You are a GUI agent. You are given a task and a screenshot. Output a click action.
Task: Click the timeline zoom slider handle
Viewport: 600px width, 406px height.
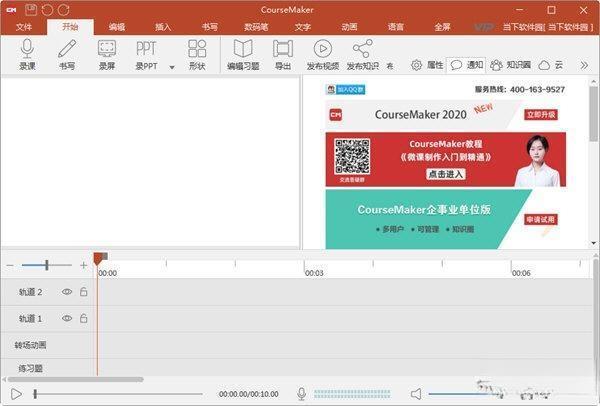[47, 265]
